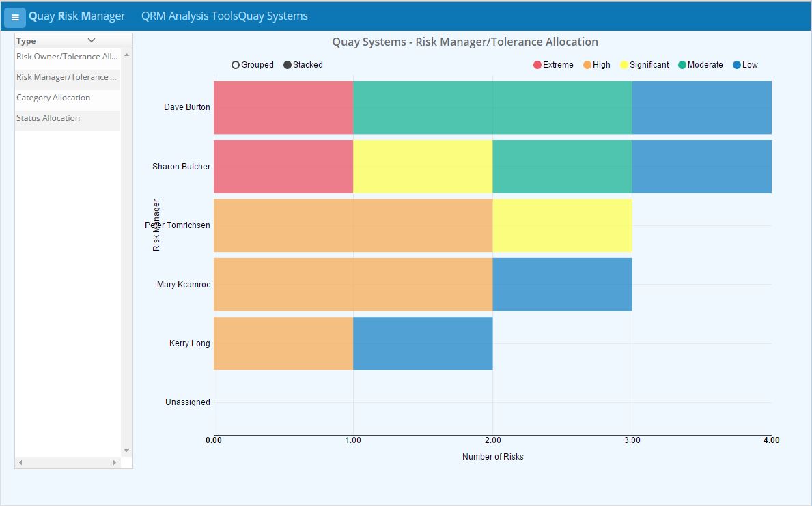Toggle Significant series in legend
Viewport: 812px width, 506px height.
(644, 65)
